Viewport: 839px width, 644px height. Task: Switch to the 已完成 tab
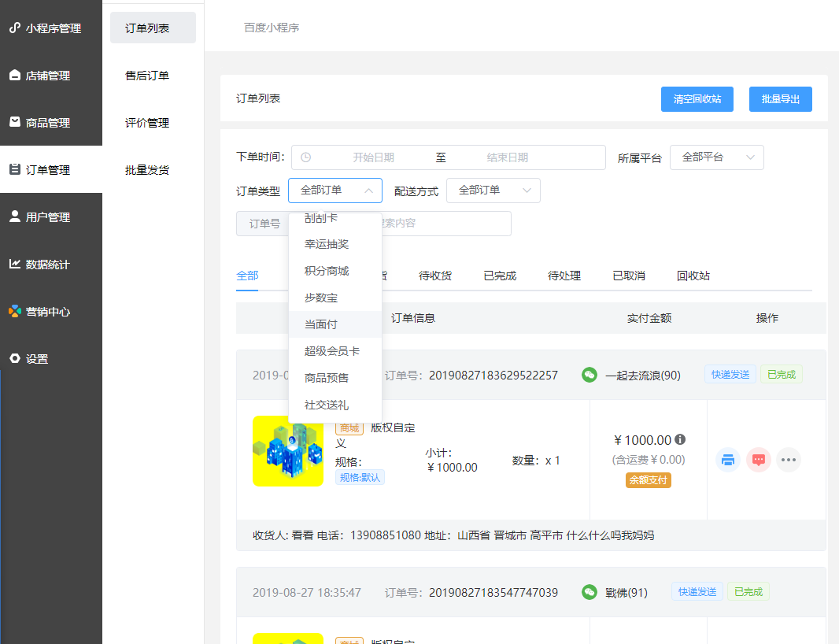[x=500, y=276]
